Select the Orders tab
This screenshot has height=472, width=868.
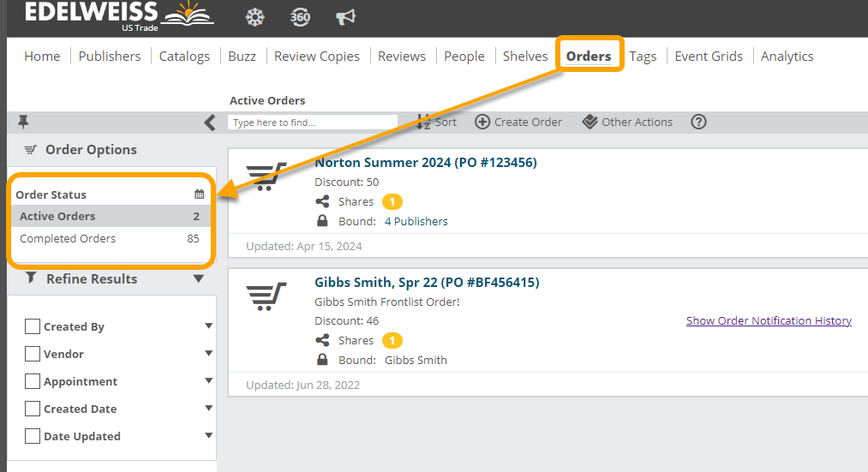589,56
